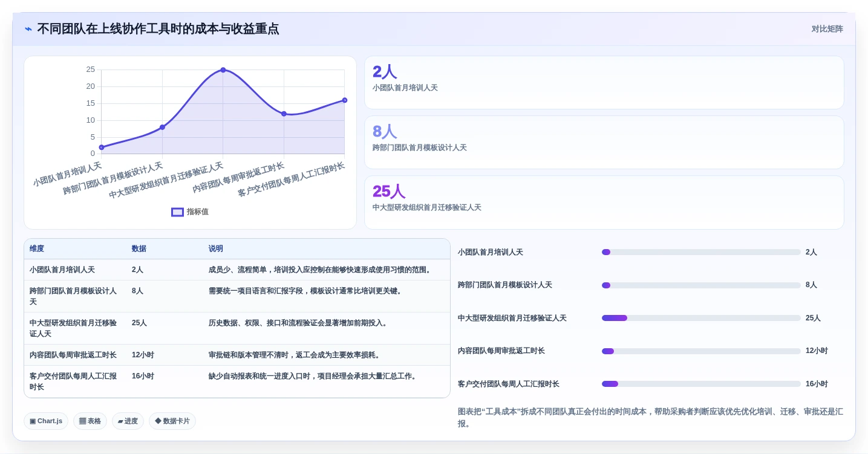
Task: Click the lightning icon beside the title
Action: point(28,29)
